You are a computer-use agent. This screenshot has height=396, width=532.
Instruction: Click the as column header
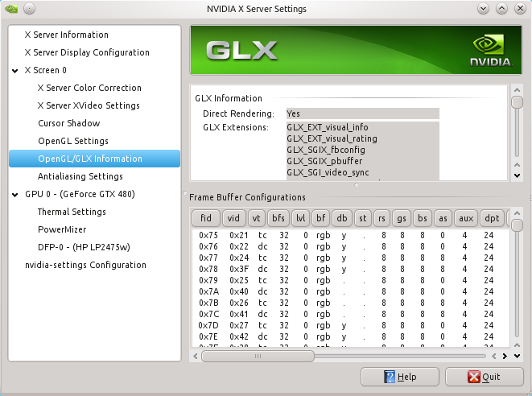pos(443,218)
